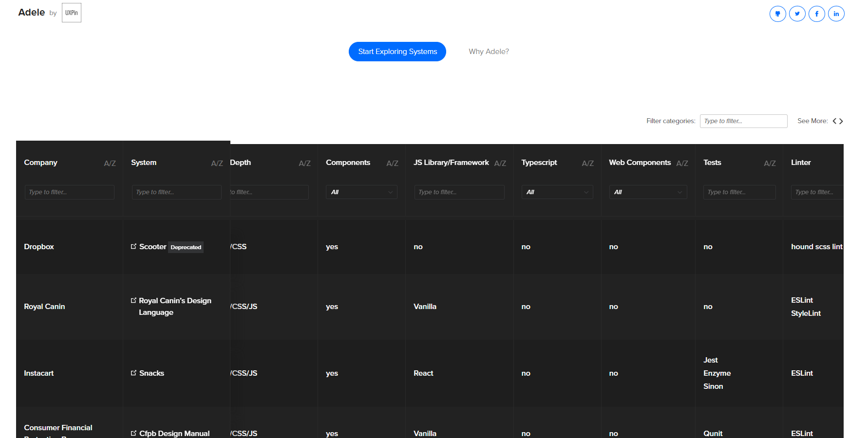Click the See More right arrow
The image size is (868, 438).
(x=841, y=121)
